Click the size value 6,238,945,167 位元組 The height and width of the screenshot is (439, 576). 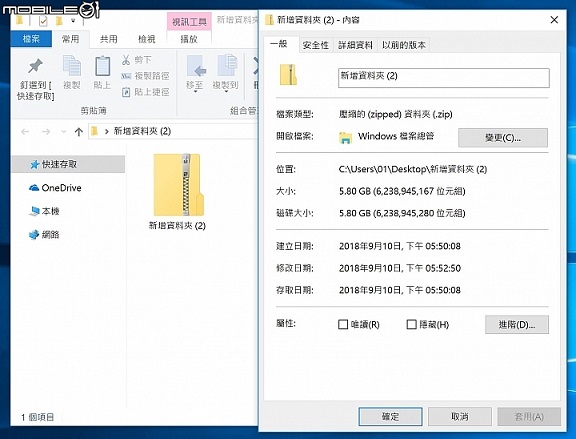pyautogui.click(x=419, y=191)
